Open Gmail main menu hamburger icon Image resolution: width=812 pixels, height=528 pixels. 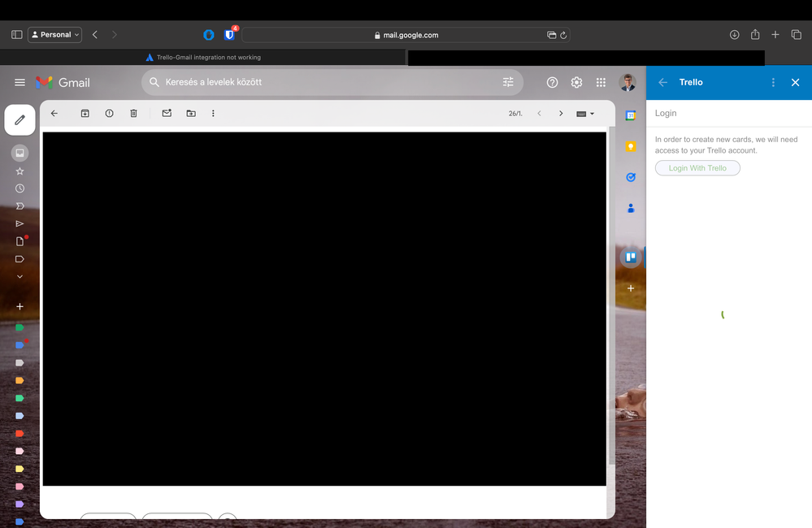(20, 82)
